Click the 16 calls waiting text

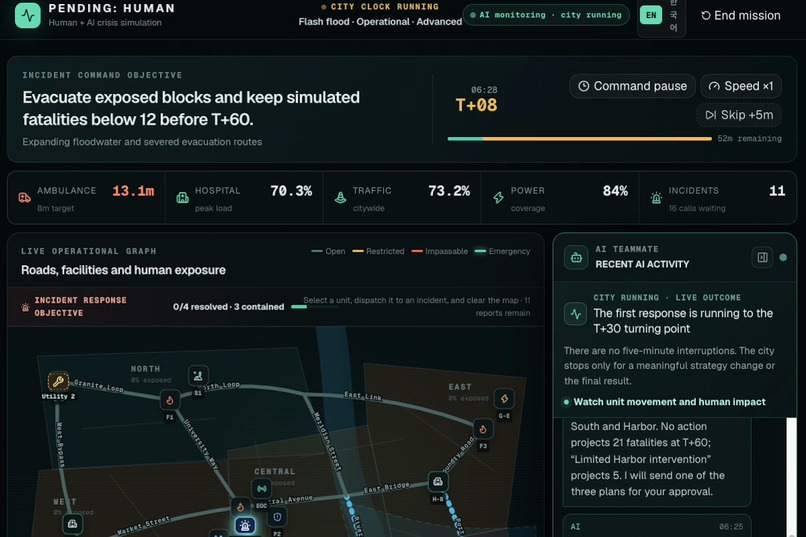point(697,208)
